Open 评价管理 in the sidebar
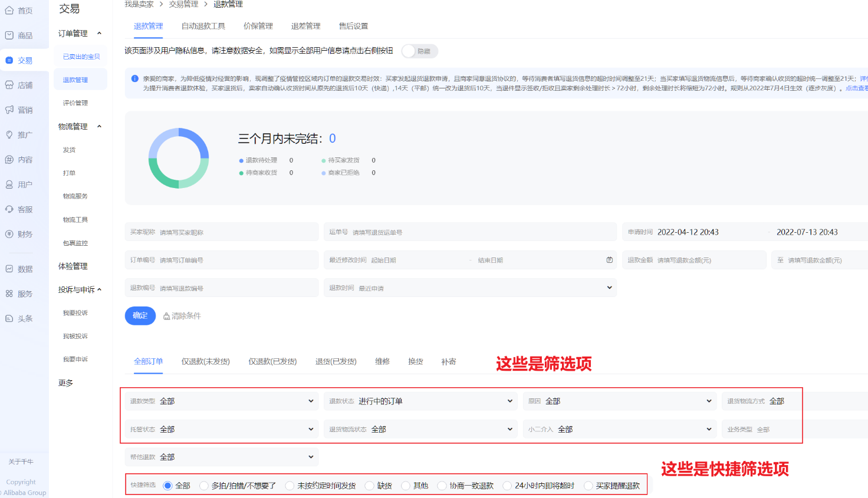Image resolution: width=868 pixels, height=498 pixels. [x=75, y=103]
